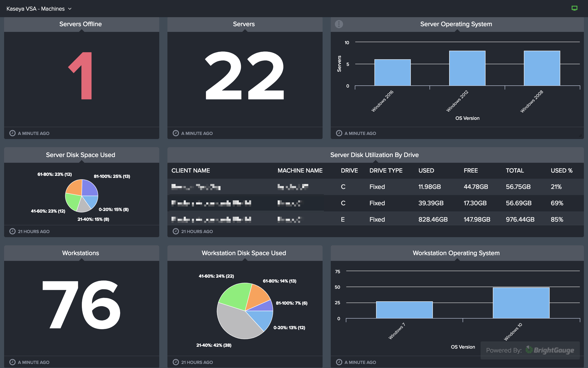The width and height of the screenshot is (588, 368).
Task: Click the Windows 2016 bar in server chart
Action: pyautogui.click(x=392, y=73)
